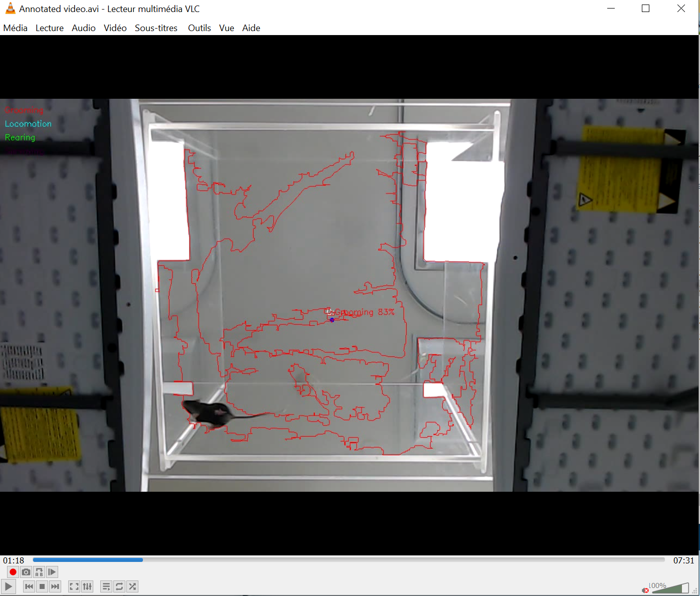Jump back with previous media button
The height and width of the screenshot is (596, 700).
[x=29, y=586]
